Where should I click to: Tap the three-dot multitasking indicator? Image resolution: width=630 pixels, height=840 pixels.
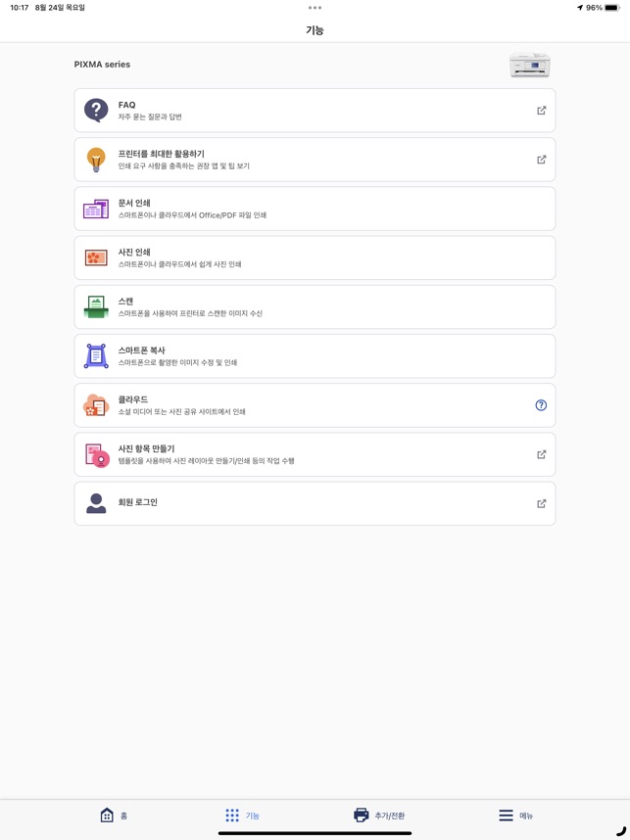[x=315, y=8]
